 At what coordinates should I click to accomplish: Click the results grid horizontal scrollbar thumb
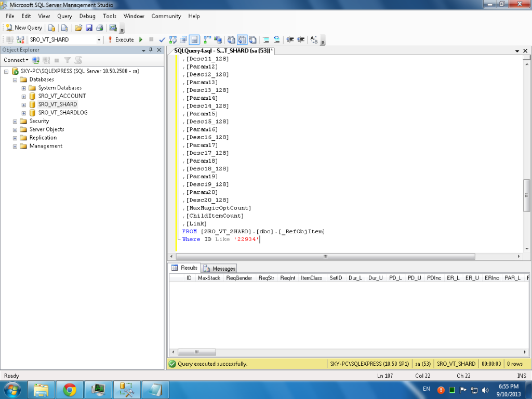point(197,352)
